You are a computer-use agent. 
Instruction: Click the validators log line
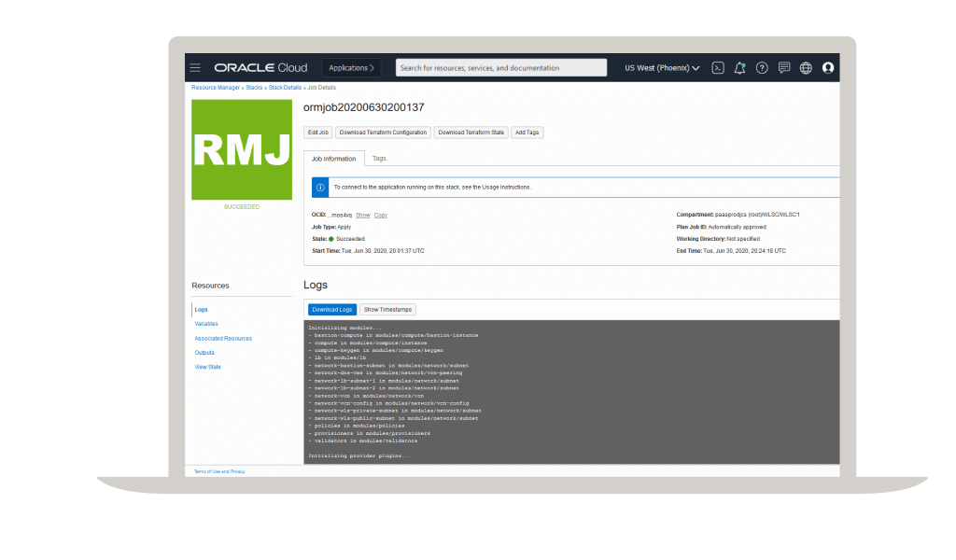tap(363, 441)
